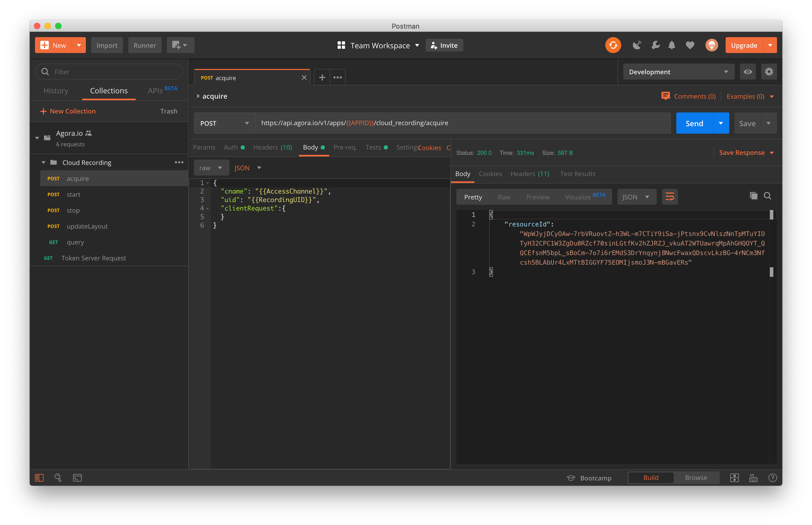Viewport: 812px width, 525px height.
Task: Search the response body via magnifier icon
Action: (x=768, y=196)
